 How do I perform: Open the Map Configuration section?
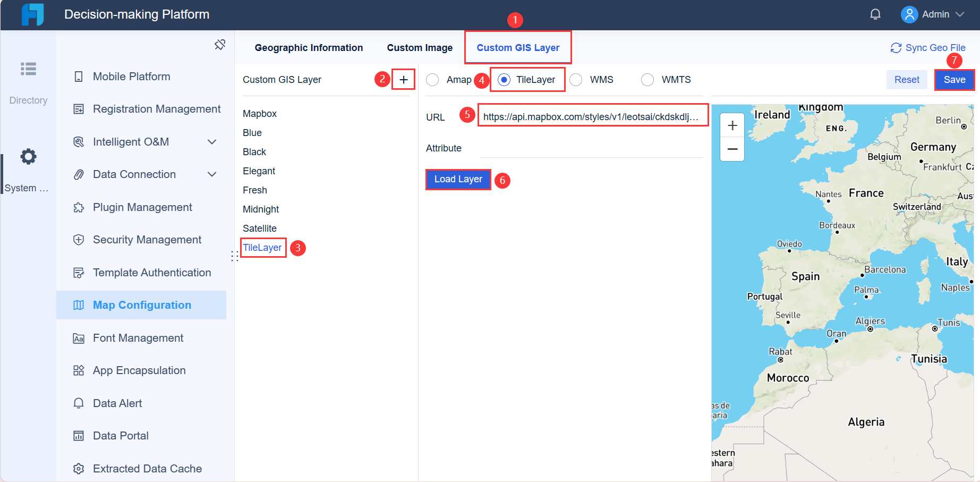(x=141, y=305)
